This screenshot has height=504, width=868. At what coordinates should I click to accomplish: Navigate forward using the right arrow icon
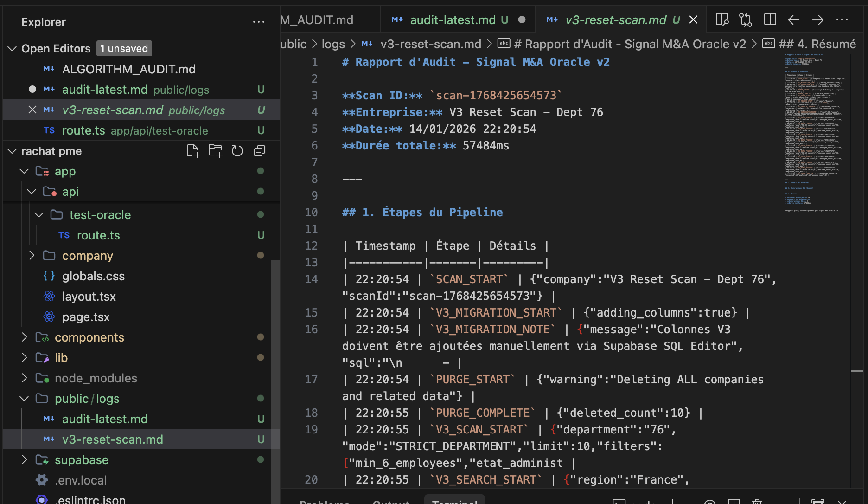point(818,19)
